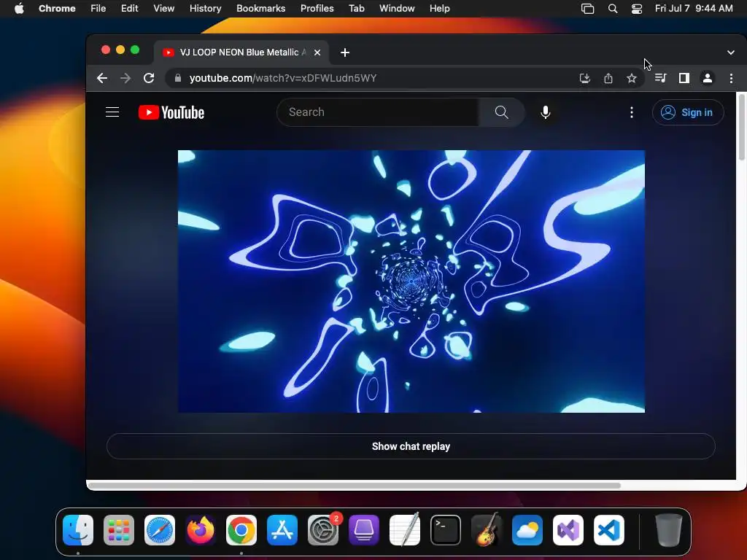Click the YouTube search magnifier button

502,112
